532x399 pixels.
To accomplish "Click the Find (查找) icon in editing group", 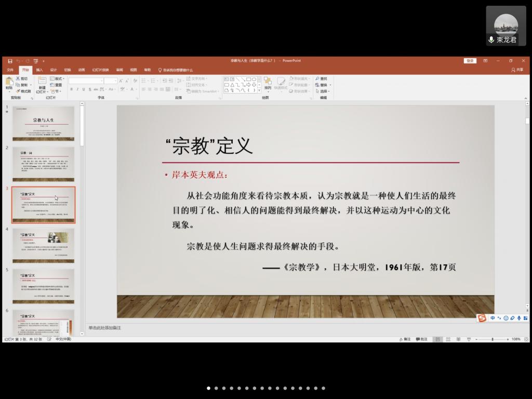I will 321,79.
